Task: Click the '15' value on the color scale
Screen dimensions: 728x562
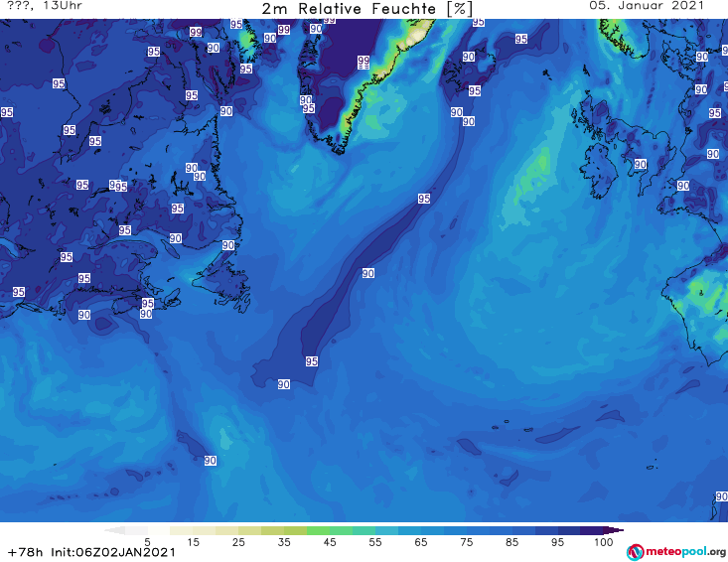Action: pos(193,542)
